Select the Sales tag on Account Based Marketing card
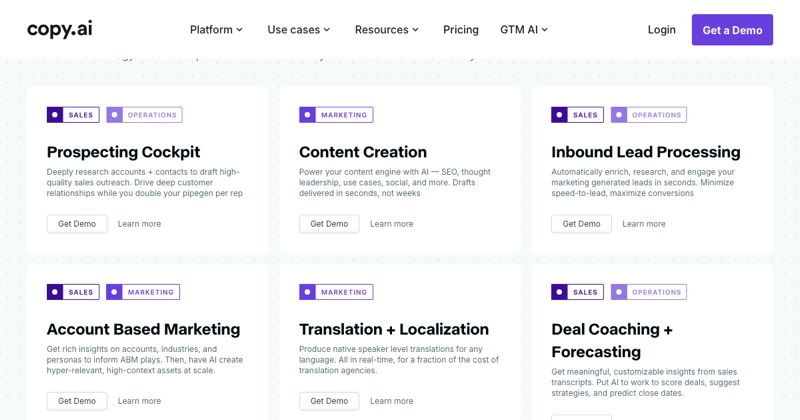Image resolution: width=800 pixels, height=420 pixels. pyautogui.click(x=73, y=292)
